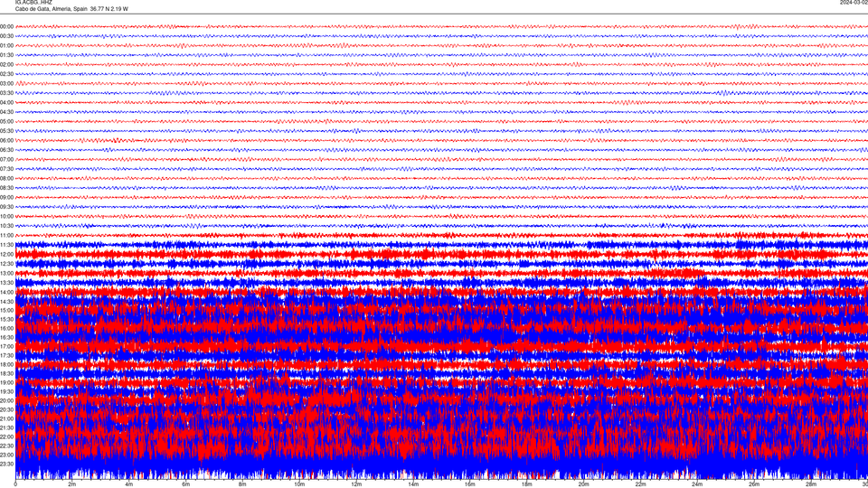868x488 pixels.
Task: Select the 10:30 time row label
Action: [x=6, y=226]
